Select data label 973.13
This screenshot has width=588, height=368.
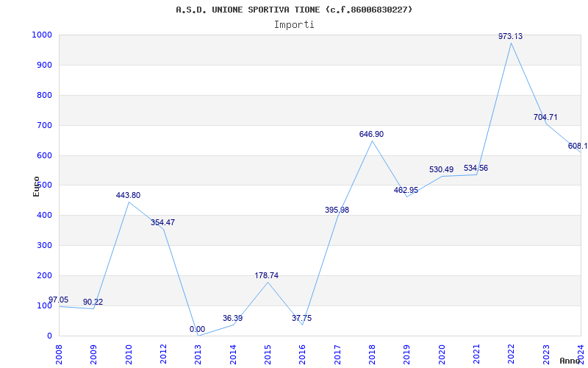pyautogui.click(x=510, y=36)
